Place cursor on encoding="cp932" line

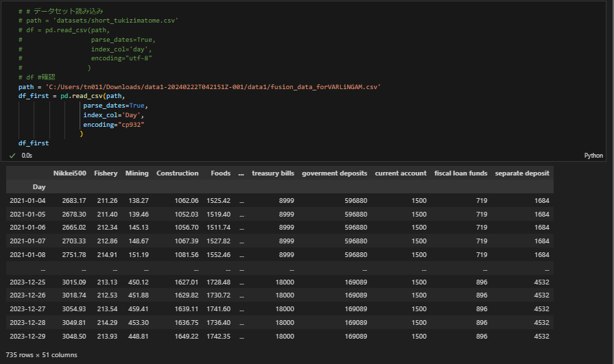click(x=114, y=125)
